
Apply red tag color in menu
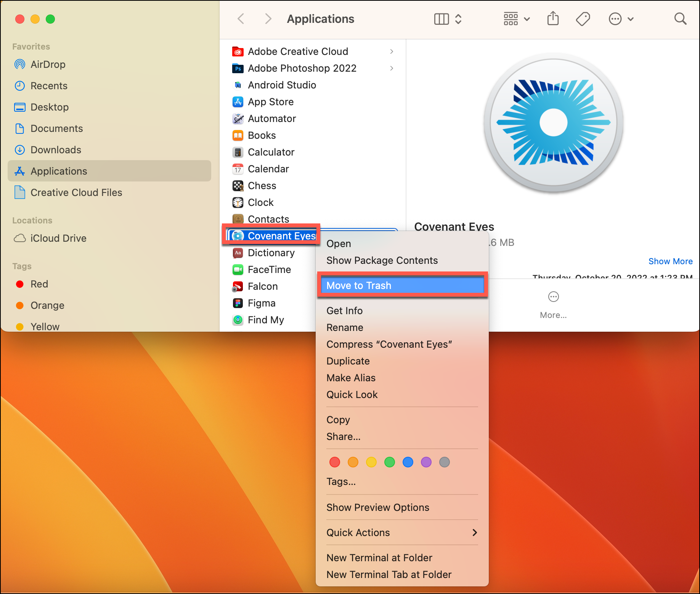[x=335, y=462]
